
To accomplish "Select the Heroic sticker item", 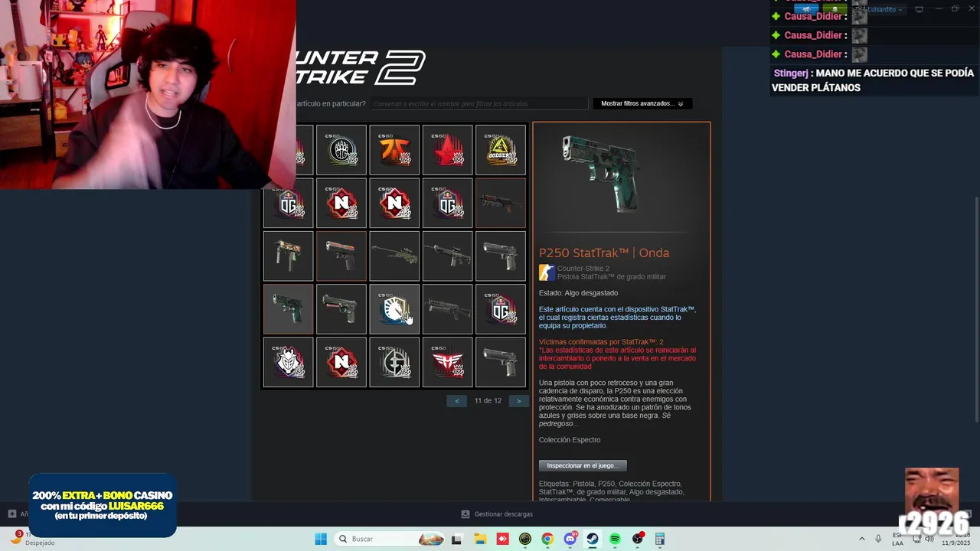I will [447, 362].
